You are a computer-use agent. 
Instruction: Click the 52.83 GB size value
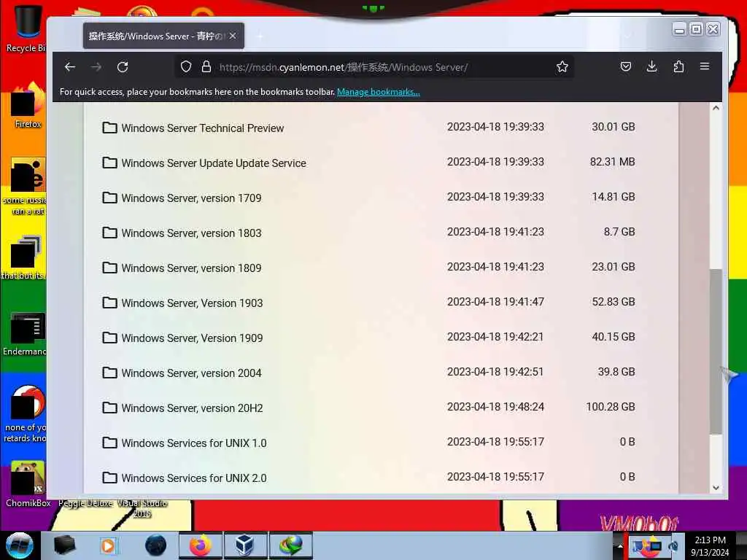tap(613, 302)
